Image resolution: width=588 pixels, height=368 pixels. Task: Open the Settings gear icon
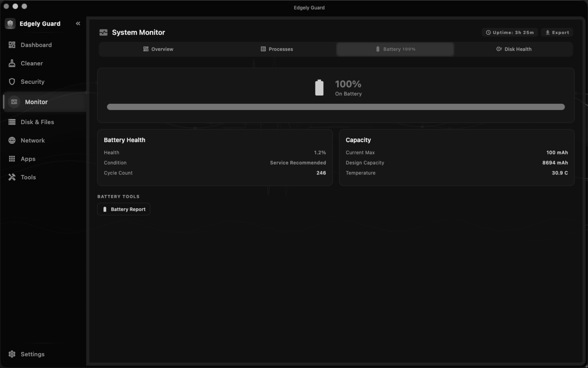click(12, 354)
